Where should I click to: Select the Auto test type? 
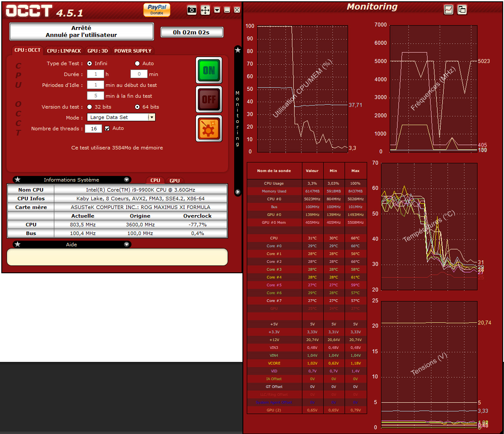pos(137,63)
